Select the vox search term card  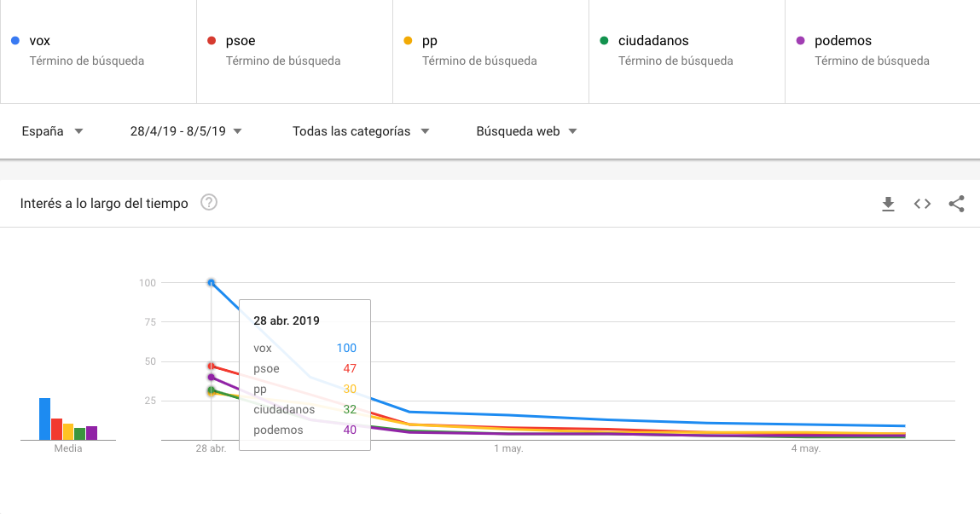(98, 51)
